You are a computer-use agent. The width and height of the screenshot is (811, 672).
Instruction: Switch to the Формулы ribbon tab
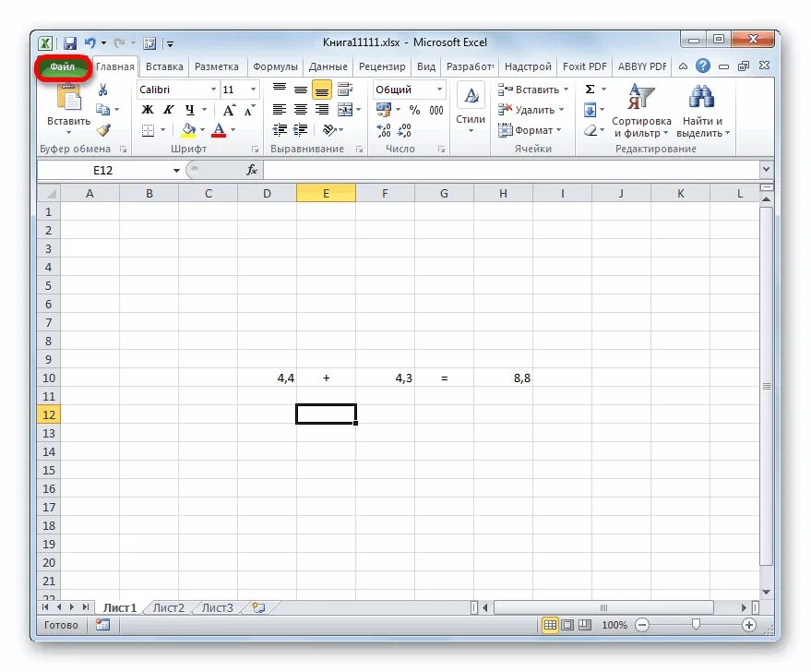click(275, 66)
